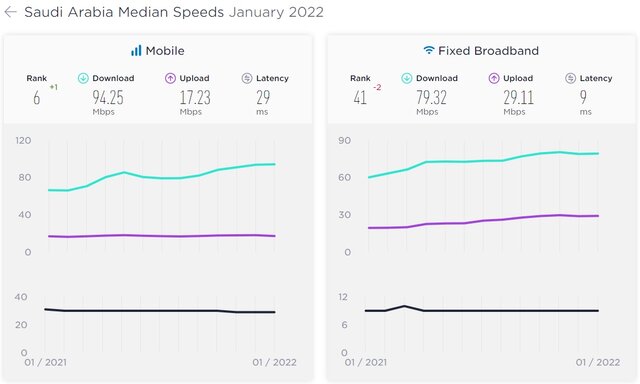Screen dimensions: 640x384
Task: Click the Mobile Download arrow icon
Action: tap(83, 78)
